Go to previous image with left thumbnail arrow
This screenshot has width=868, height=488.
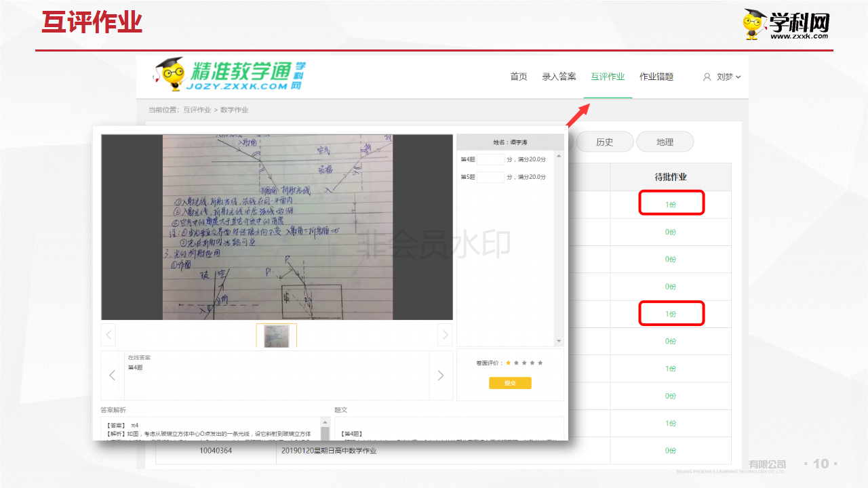click(108, 334)
